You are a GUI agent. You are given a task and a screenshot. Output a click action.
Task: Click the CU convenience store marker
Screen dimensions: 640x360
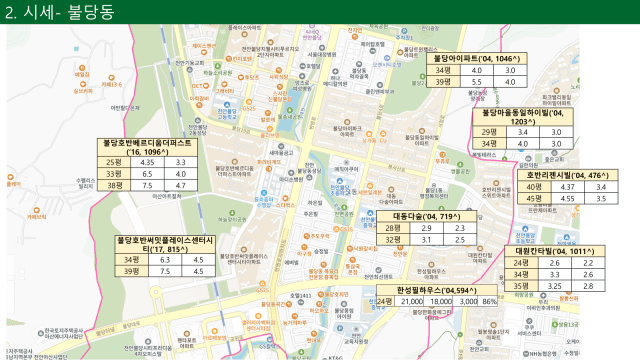pos(383,134)
